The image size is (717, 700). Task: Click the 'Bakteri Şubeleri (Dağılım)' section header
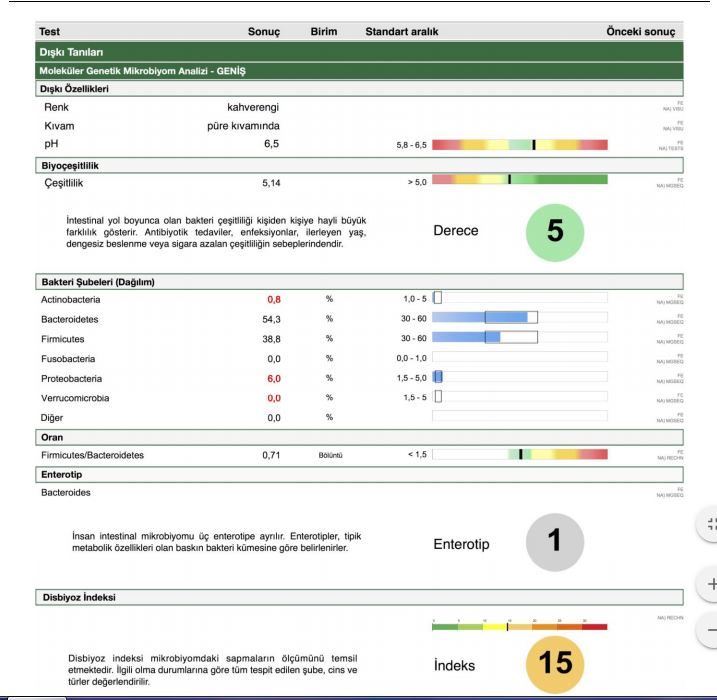[359, 282]
